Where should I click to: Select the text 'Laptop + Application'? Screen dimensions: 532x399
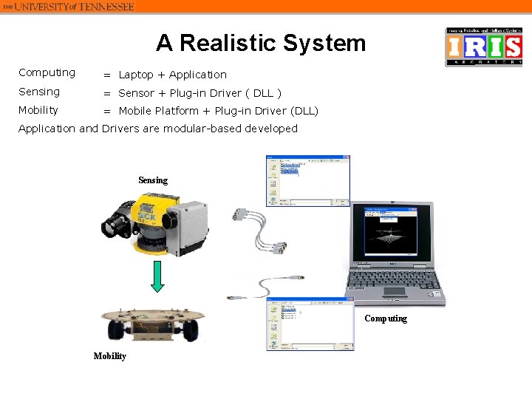point(173,75)
